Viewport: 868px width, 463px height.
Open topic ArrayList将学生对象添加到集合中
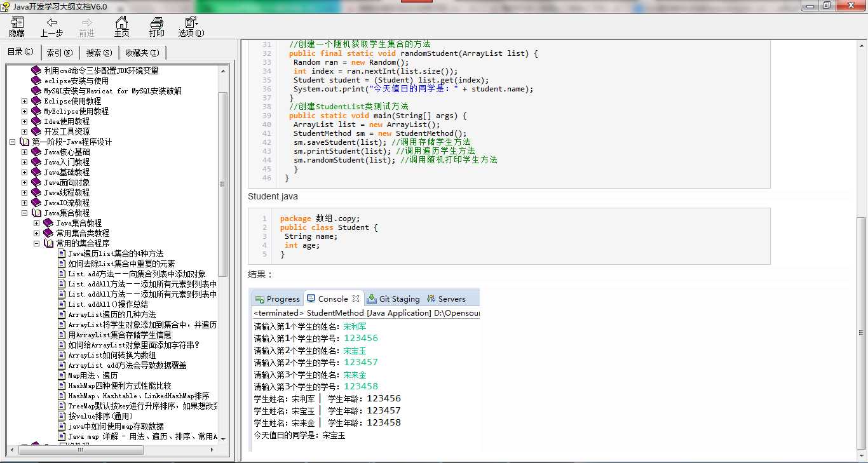(x=142, y=325)
